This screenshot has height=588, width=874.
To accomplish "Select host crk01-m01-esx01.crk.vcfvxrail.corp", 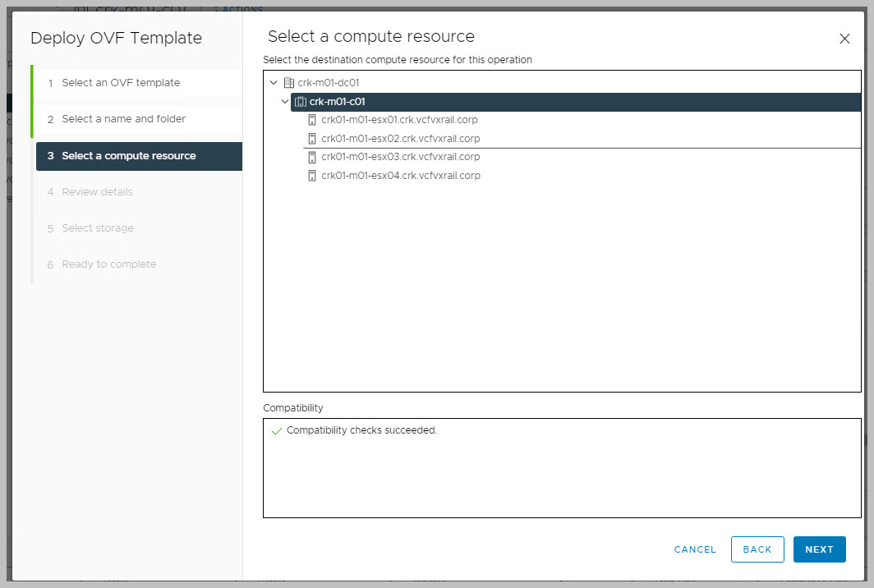I will tap(399, 120).
